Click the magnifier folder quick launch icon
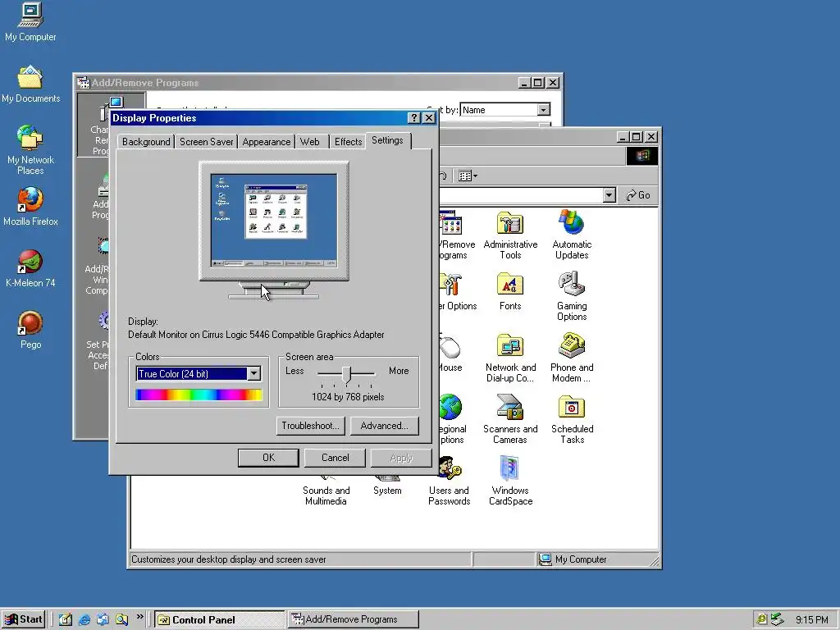 click(121, 619)
